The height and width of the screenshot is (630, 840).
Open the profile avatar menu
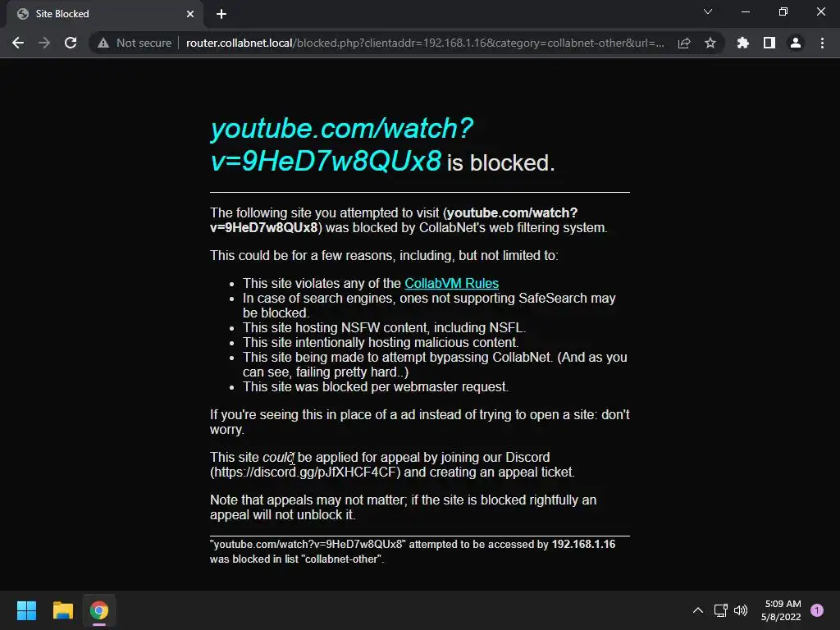click(796, 43)
